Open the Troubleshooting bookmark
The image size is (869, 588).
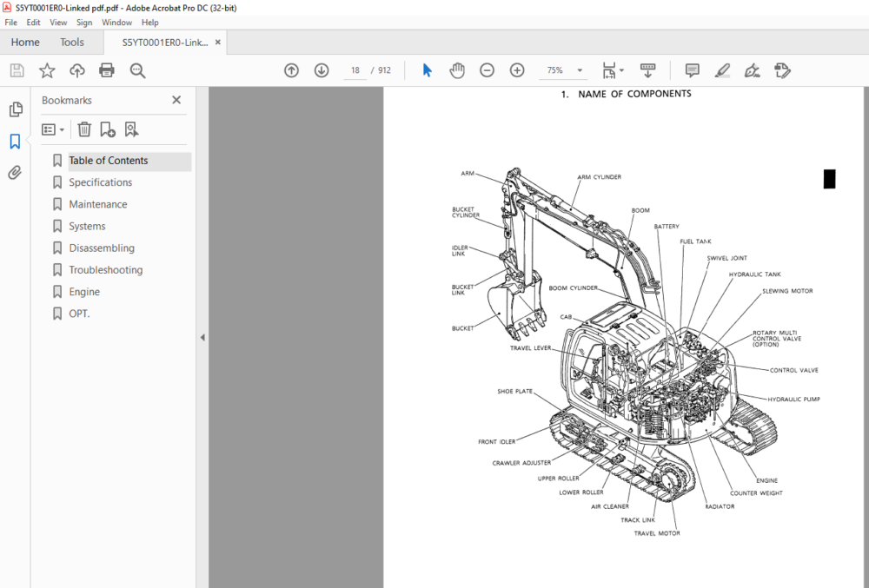coord(106,269)
